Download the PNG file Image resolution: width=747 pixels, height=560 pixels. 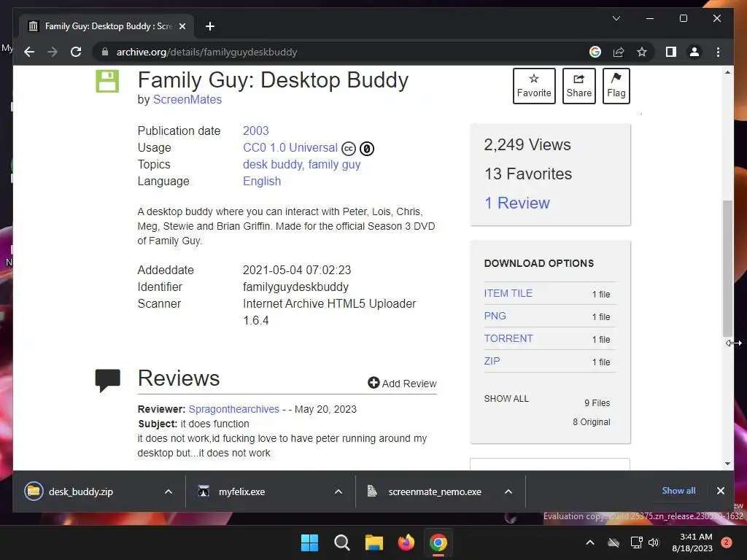pos(495,316)
